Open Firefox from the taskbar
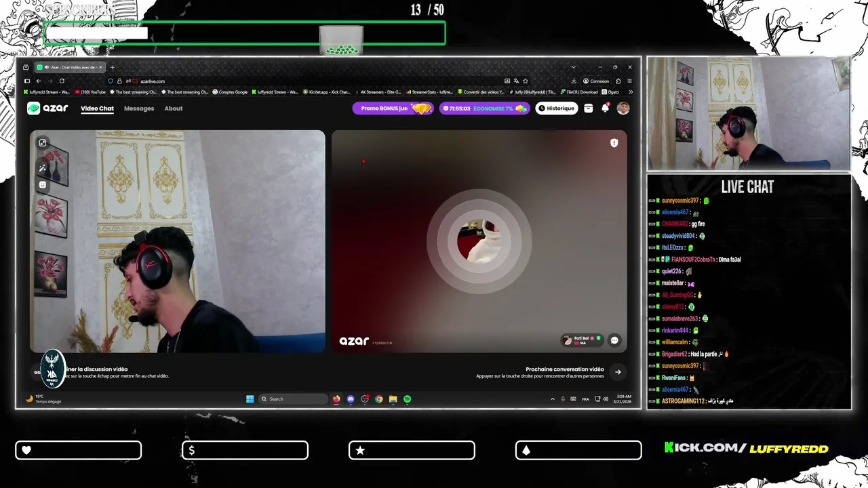 point(336,399)
